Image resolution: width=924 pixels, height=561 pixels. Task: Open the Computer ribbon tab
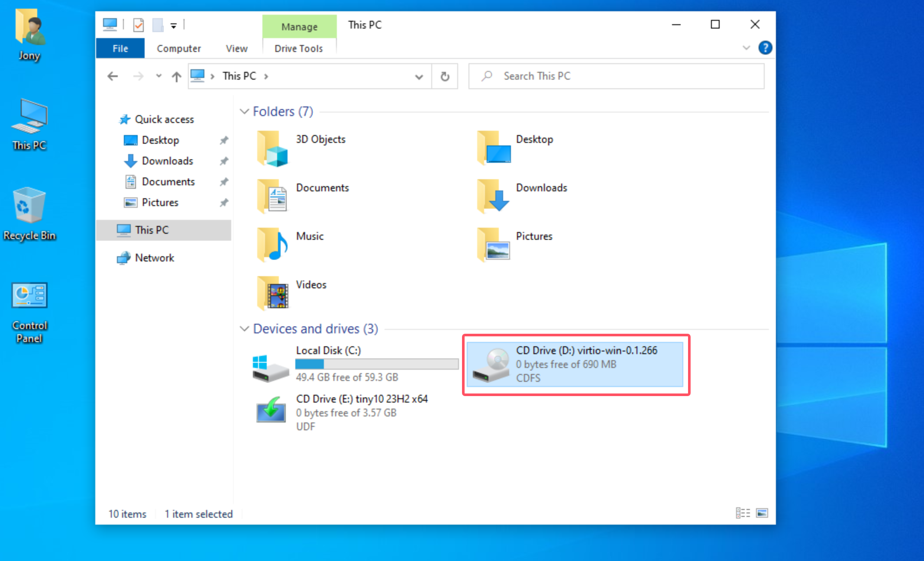point(178,48)
